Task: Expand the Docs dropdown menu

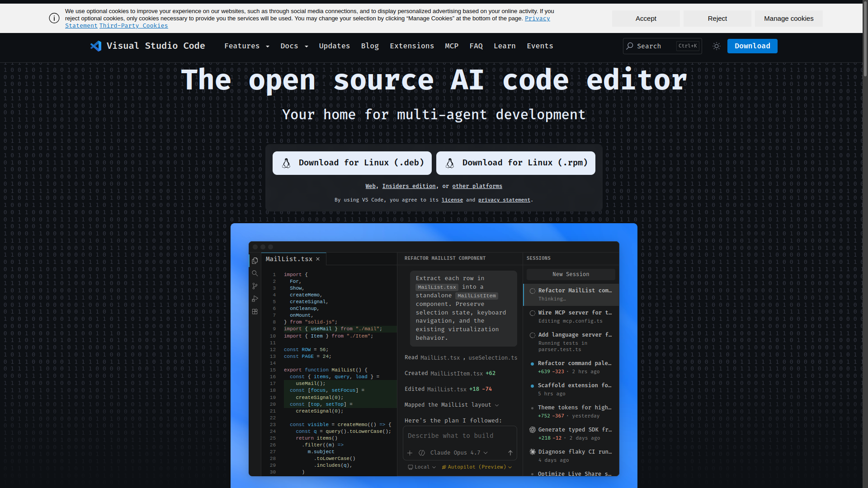Action: (x=294, y=46)
